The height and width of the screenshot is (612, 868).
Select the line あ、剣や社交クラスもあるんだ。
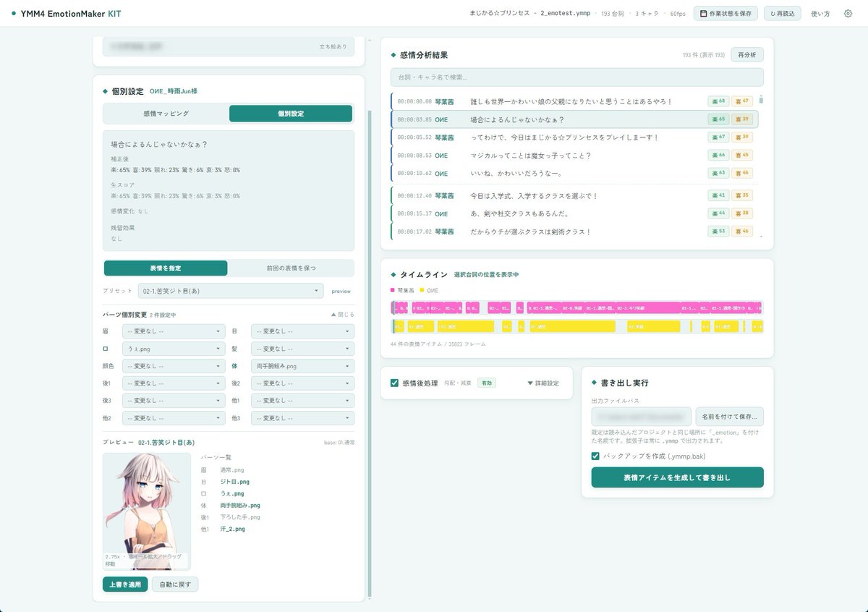coord(574,214)
